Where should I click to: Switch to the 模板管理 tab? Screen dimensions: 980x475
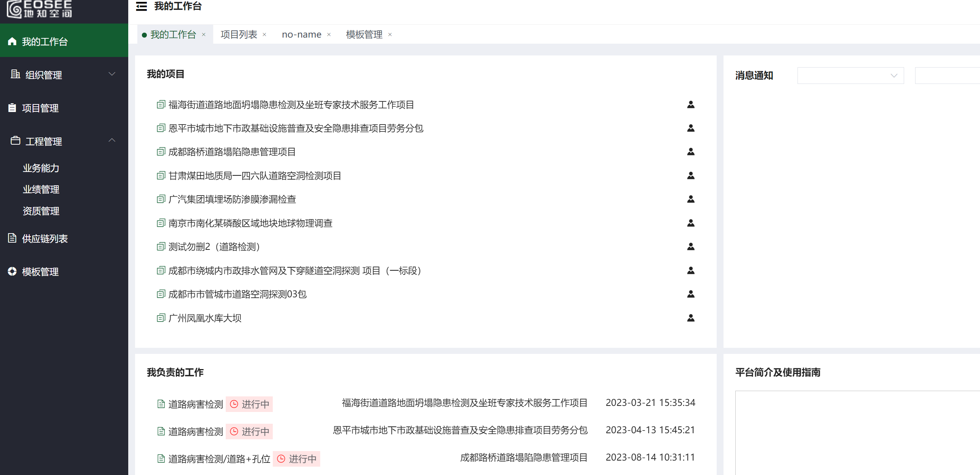tap(364, 34)
